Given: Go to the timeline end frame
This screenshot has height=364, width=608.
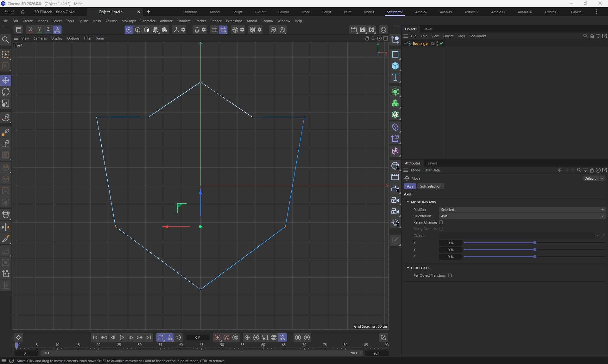Looking at the screenshot, I should pos(149,337).
